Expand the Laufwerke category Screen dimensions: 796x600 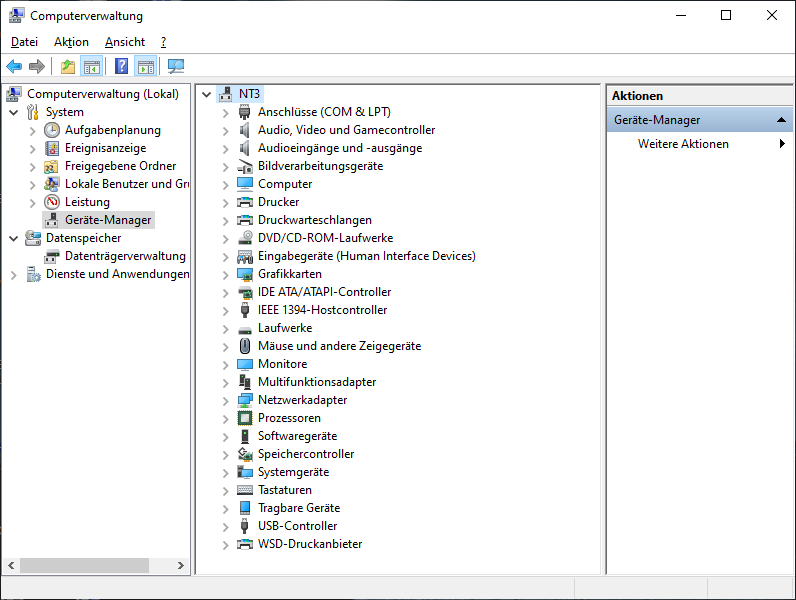[225, 328]
